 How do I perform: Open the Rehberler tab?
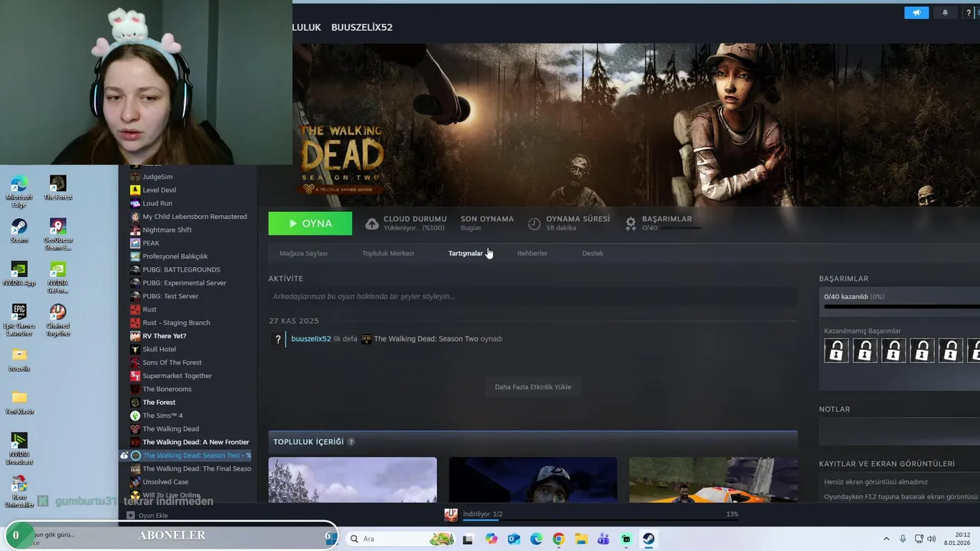(x=532, y=253)
